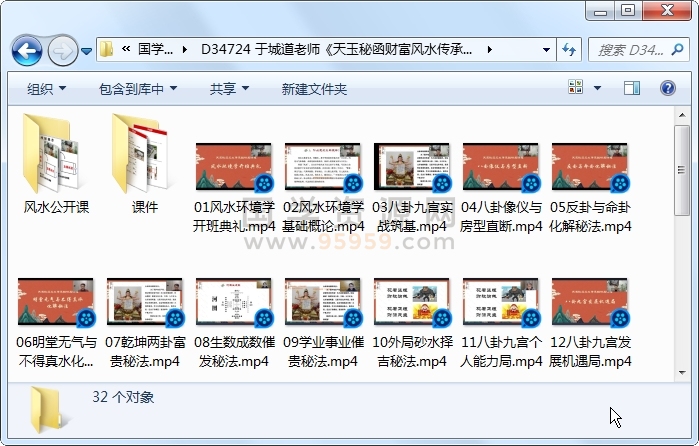This screenshot has height=446, width=699.
Task: Maximize the Explorer window
Action: [629, 11]
